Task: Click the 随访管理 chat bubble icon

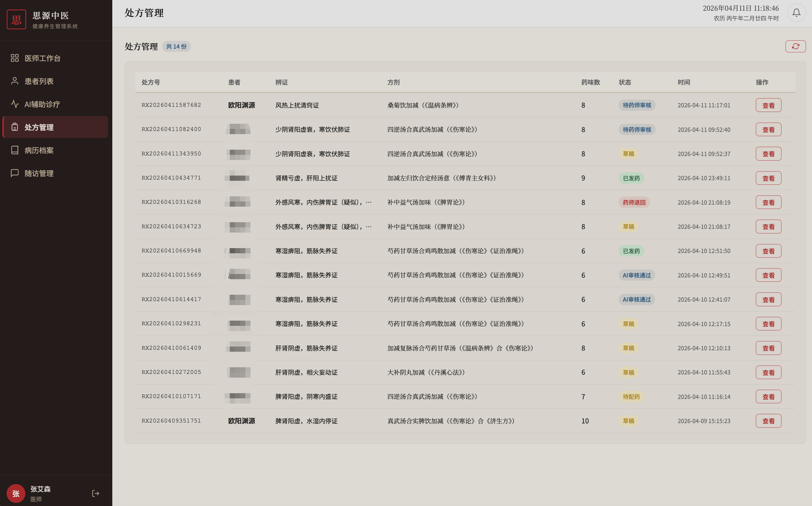Action: pyautogui.click(x=14, y=173)
